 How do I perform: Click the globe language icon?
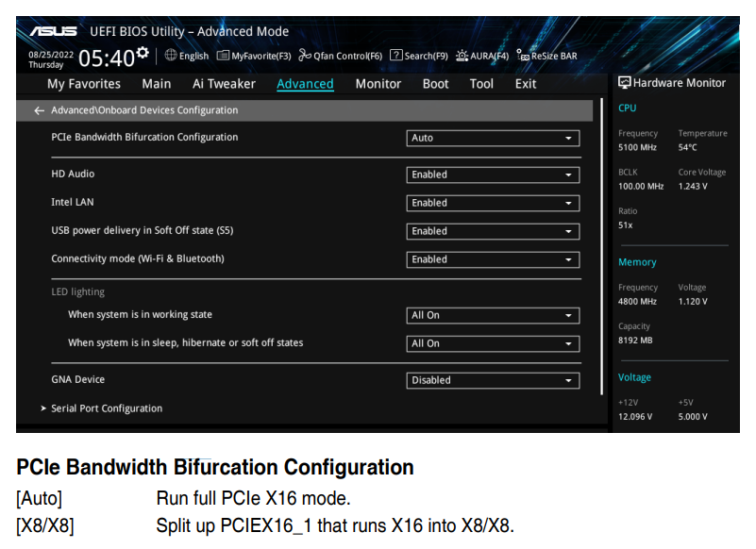(x=171, y=56)
